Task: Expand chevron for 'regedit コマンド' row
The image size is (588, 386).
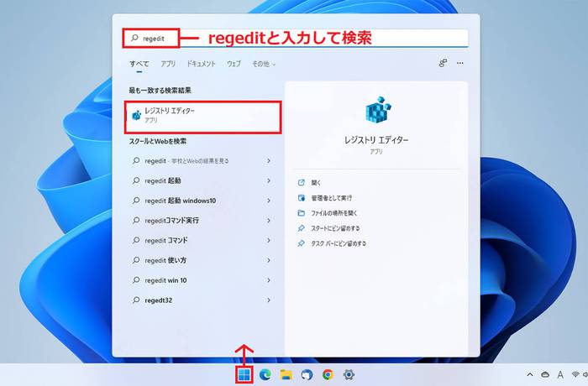Action: 269,240
